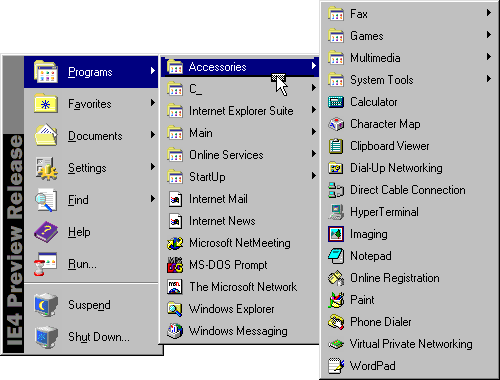Click Run... in the Start menu

click(x=91, y=264)
